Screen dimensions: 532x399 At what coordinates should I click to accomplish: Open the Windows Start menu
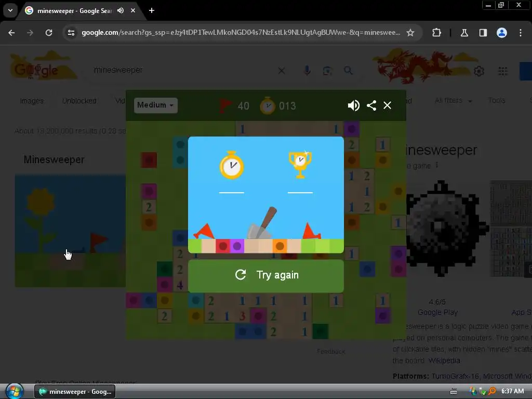coord(15,391)
